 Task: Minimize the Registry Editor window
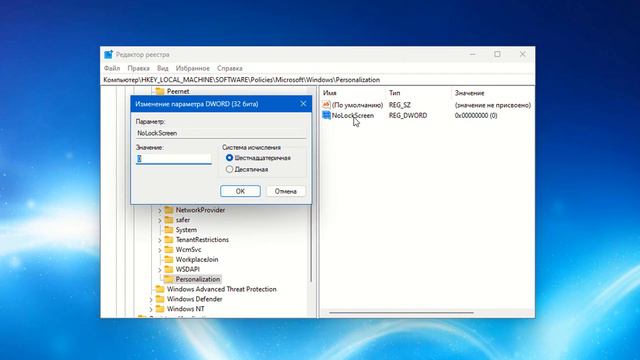click(x=473, y=54)
